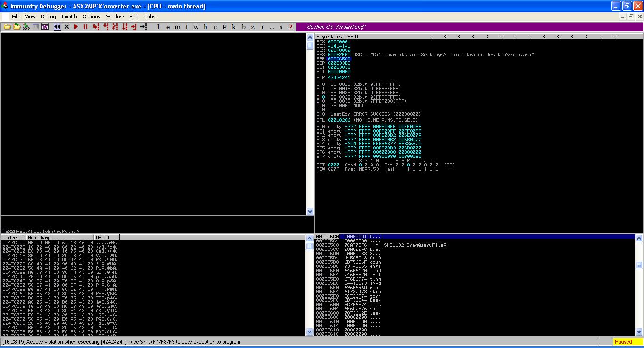Open the Options menu
This screenshot has width=644, height=348.
pyautogui.click(x=91, y=17)
